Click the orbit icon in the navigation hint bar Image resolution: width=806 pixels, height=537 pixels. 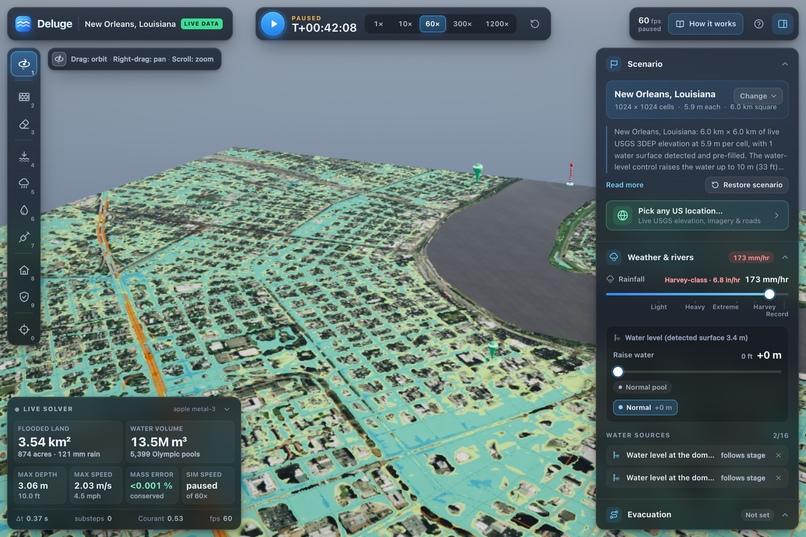tap(60, 59)
